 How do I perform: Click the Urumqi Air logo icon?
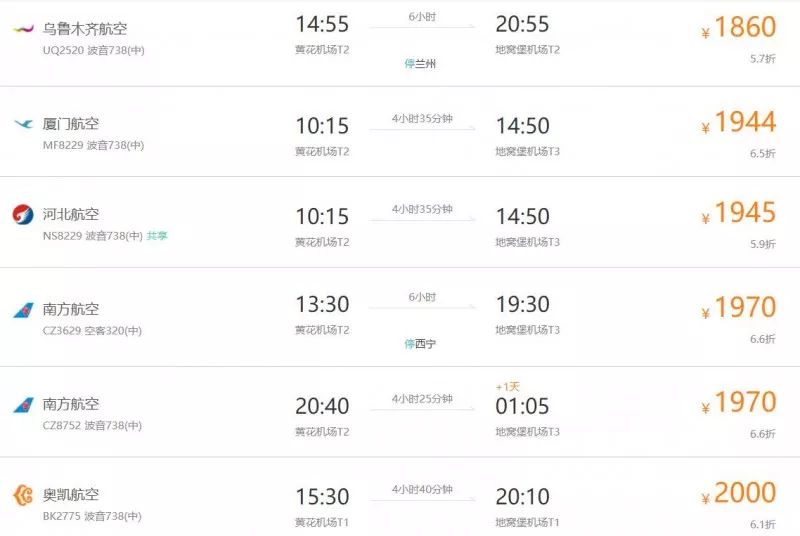23,29
